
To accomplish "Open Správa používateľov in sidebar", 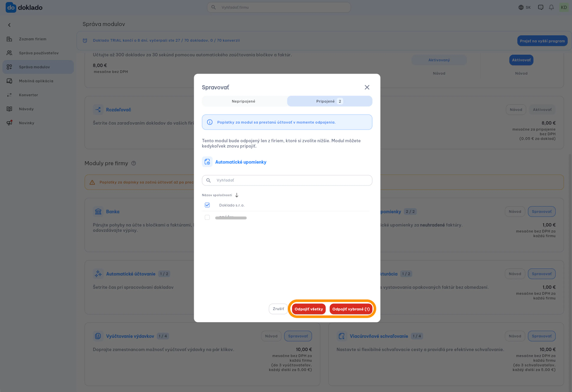I will pyautogui.click(x=38, y=53).
